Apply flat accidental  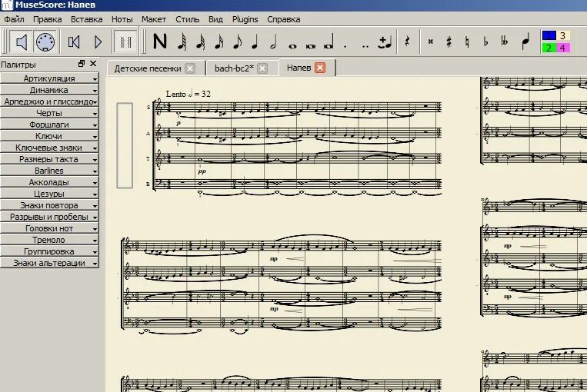[x=486, y=42]
